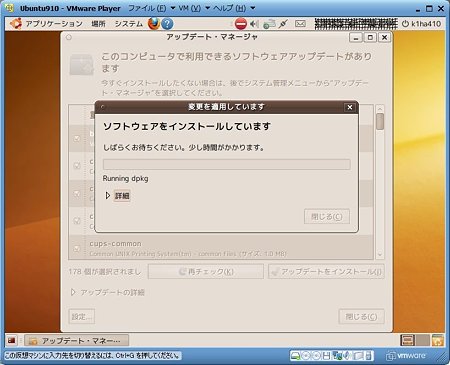Click 閉じる(C) in the installing dialog
This screenshot has height=365, width=450.
pos(327,217)
